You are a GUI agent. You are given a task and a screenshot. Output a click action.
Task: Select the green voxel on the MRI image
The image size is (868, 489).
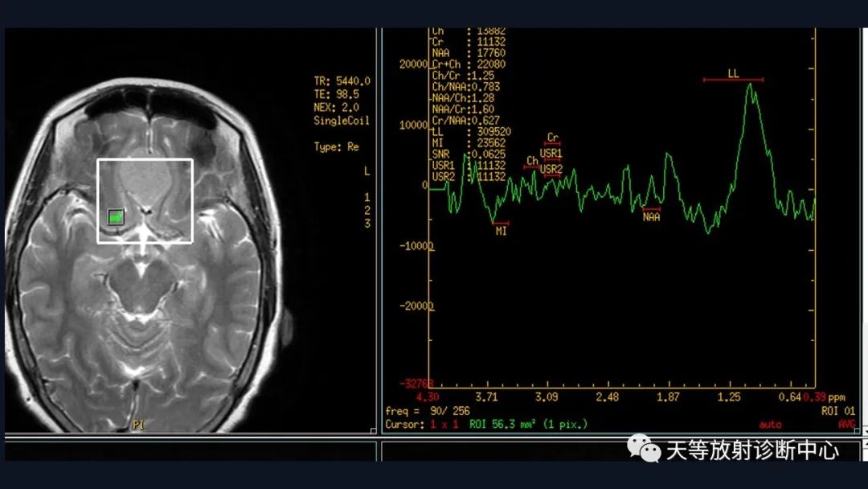click(116, 217)
